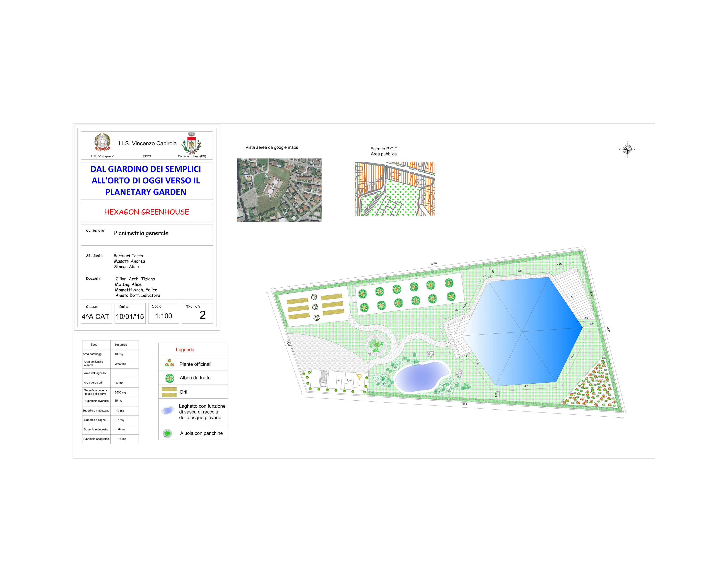
Task: Click the Piante officinali legend icon
Action: 169,363
